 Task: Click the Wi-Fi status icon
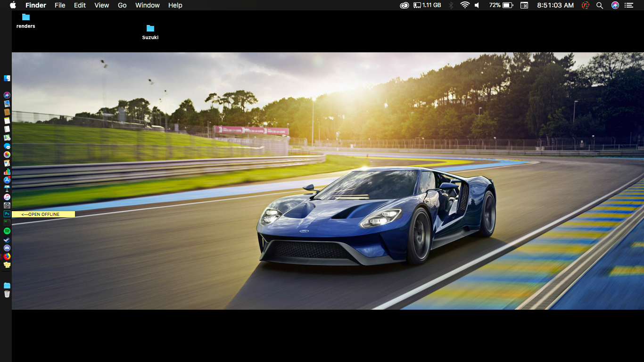click(465, 5)
